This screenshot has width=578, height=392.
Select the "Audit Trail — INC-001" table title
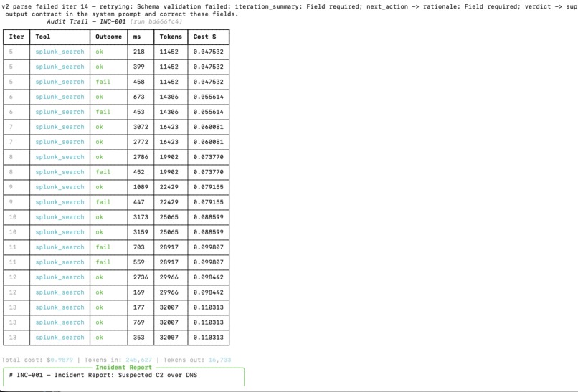[86, 21]
